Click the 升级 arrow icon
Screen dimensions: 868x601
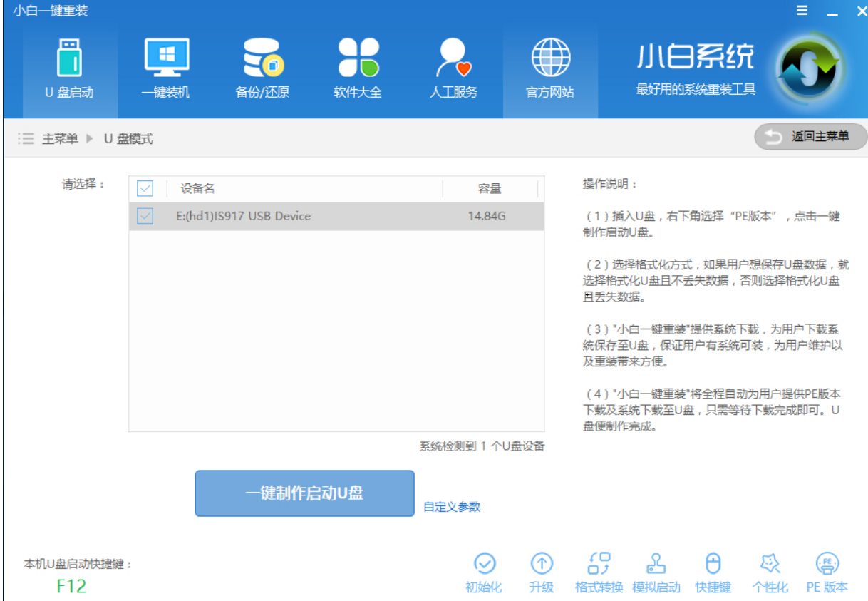click(x=542, y=564)
